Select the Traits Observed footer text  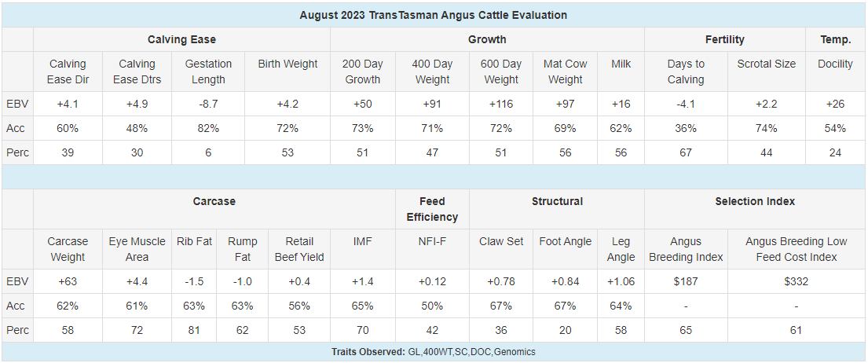coord(434,352)
